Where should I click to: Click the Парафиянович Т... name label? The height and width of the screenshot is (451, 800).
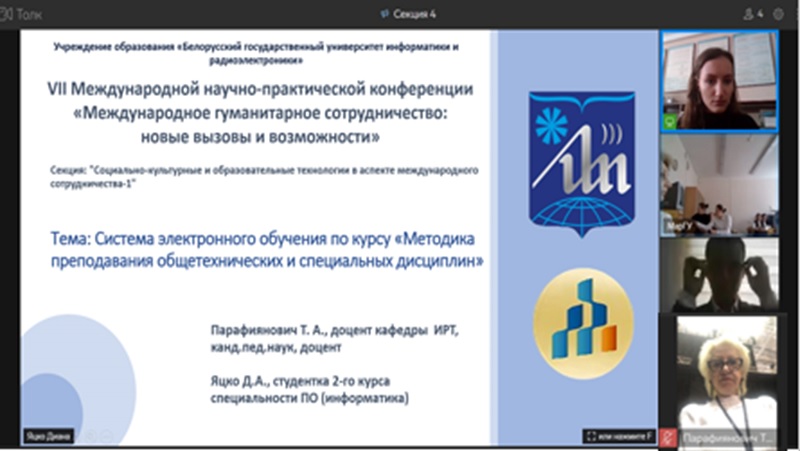click(728, 438)
